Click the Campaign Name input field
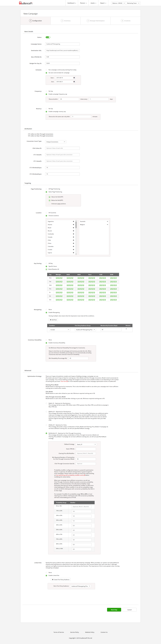Screen dimensions: 161x644 (62, 44)
